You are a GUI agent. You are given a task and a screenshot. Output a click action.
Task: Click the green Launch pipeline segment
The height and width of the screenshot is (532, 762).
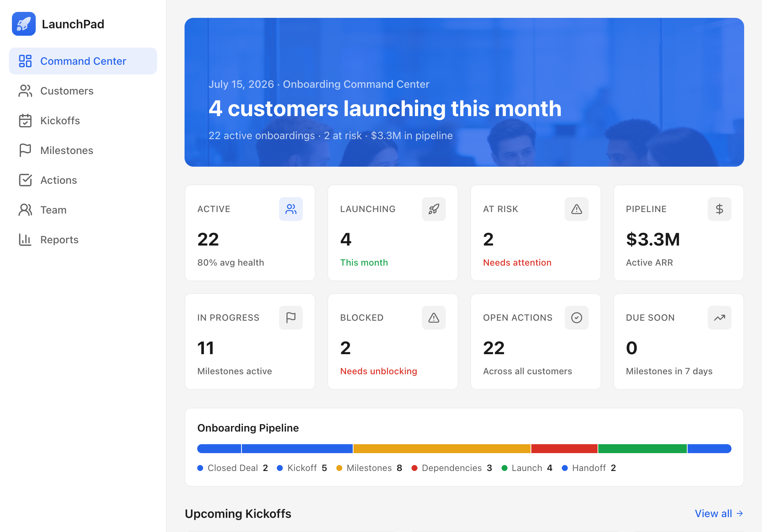point(643,449)
